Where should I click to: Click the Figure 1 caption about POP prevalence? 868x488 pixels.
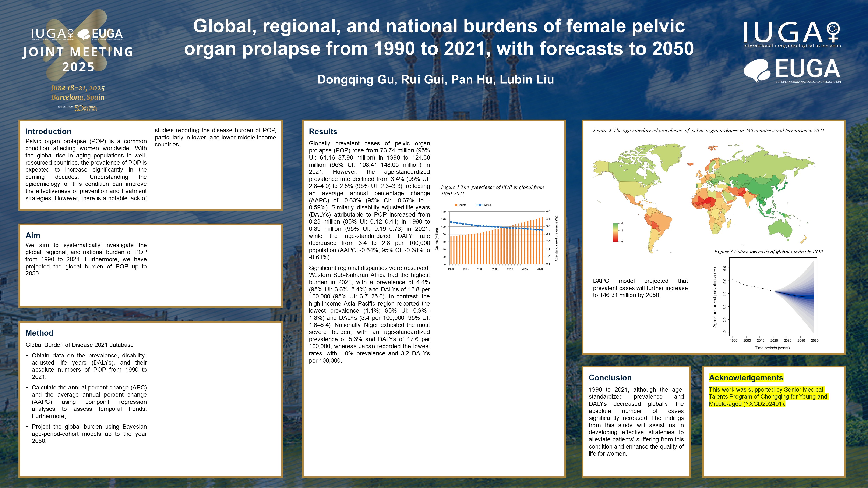[x=492, y=190]
